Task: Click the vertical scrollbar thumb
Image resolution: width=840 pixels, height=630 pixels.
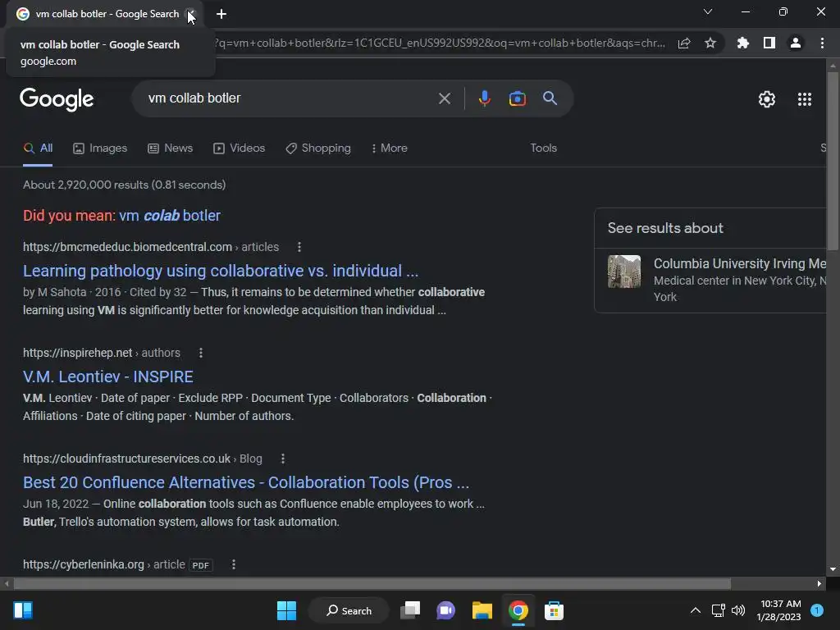Action: tap(833, 161)
